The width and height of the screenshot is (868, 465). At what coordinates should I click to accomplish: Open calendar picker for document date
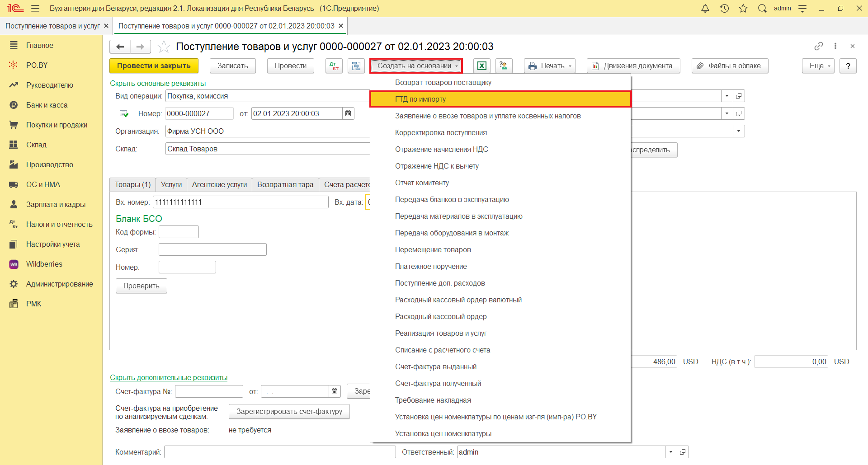click(348, 113)
